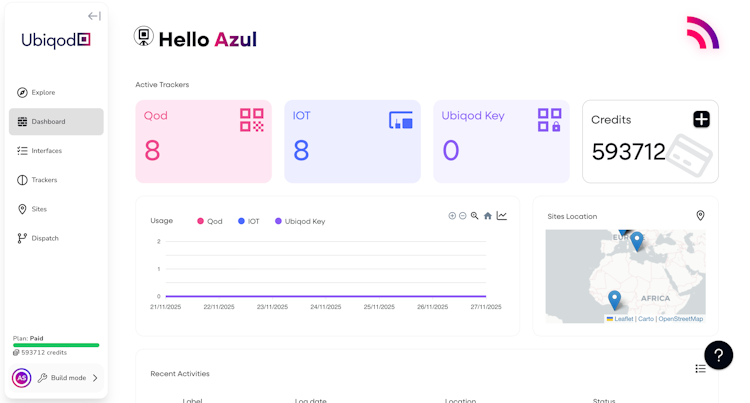750x403 pixels.
Task: Click the Dashboard grid icon
Action: coord(22,121)
